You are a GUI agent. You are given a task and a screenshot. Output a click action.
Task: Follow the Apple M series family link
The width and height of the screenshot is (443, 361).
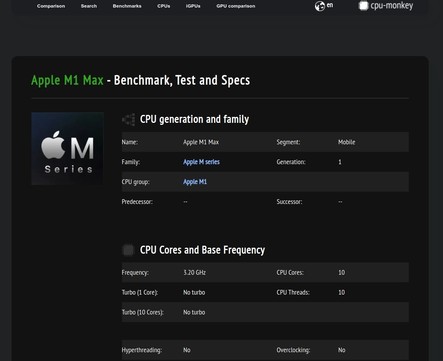201,162
